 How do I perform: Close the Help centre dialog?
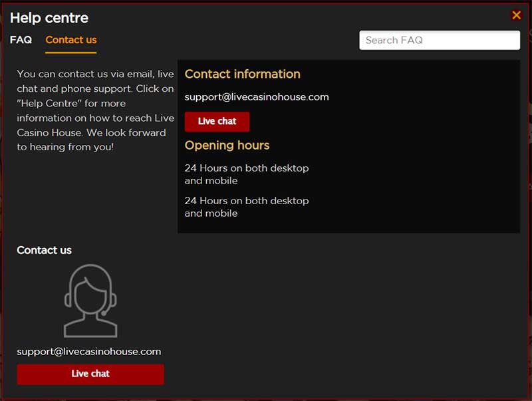pyautogui.click(x=517, y=15)
